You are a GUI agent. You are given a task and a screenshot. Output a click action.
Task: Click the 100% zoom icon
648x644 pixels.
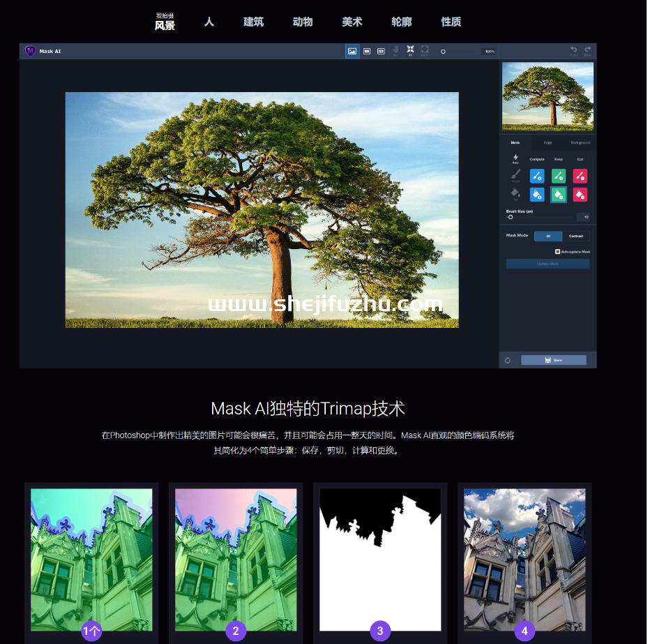tap(424, 50)
